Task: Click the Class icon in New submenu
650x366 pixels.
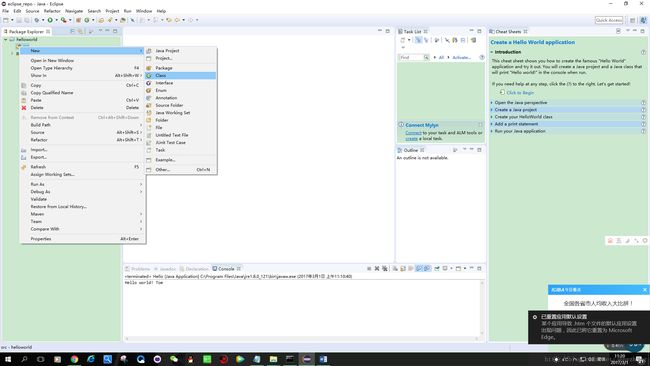Action: pos(149,75)
